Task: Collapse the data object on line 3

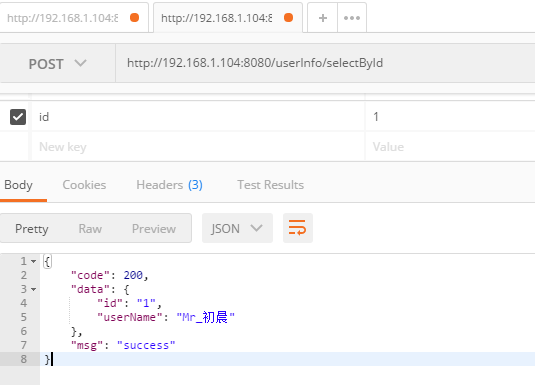Action: 33,289
